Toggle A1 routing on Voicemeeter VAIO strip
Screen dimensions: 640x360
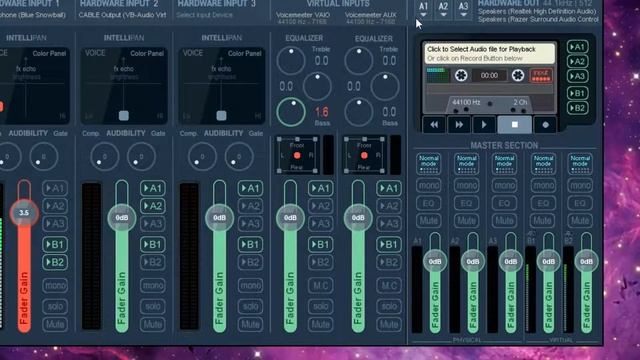click(x=320, y=188)
